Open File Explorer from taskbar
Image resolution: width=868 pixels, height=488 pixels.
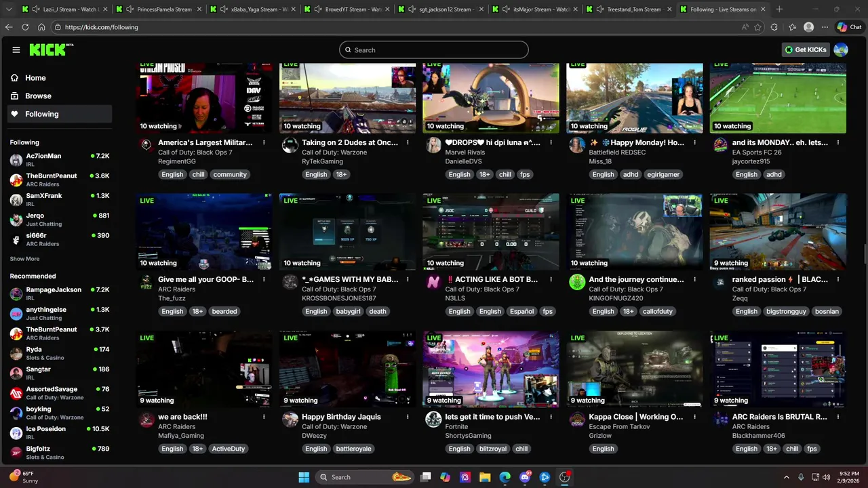485,477
